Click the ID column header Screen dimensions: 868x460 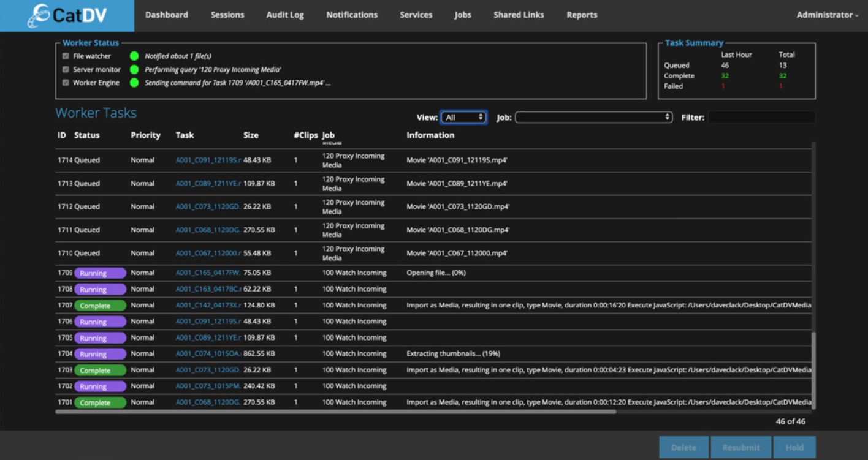[x=61, y=135]
